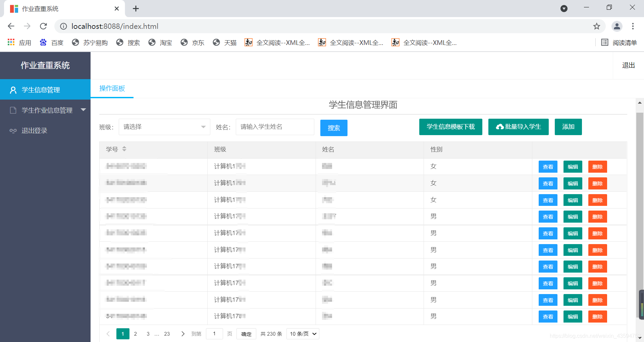644x342 pixels.
Task: Close the 作业查重系统 browser tab
Action: [x=117, y=9]
